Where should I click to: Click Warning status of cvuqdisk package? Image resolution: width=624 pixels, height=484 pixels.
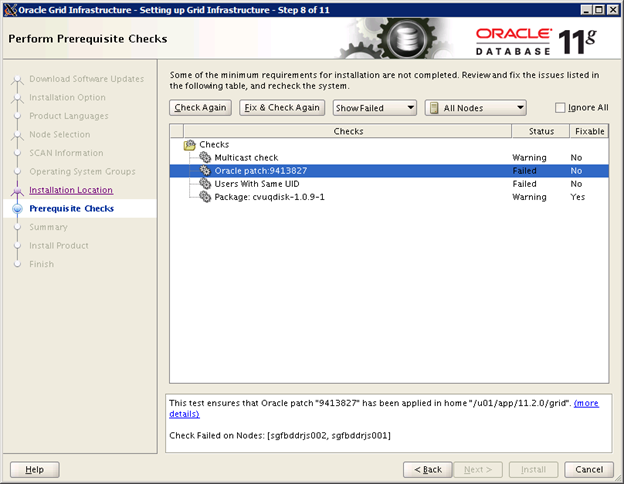click(x=529, y=197)
